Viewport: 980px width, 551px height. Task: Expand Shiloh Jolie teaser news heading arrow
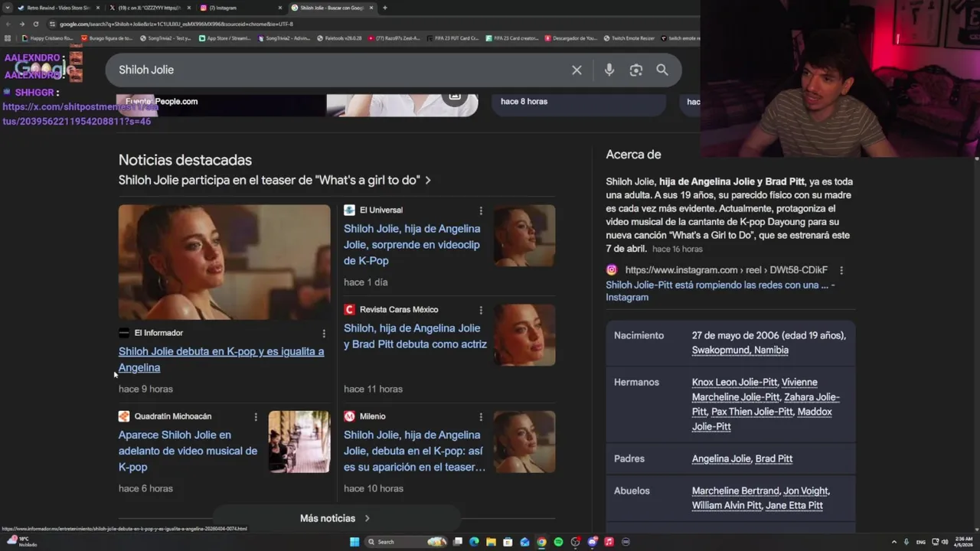pos(428,181)
